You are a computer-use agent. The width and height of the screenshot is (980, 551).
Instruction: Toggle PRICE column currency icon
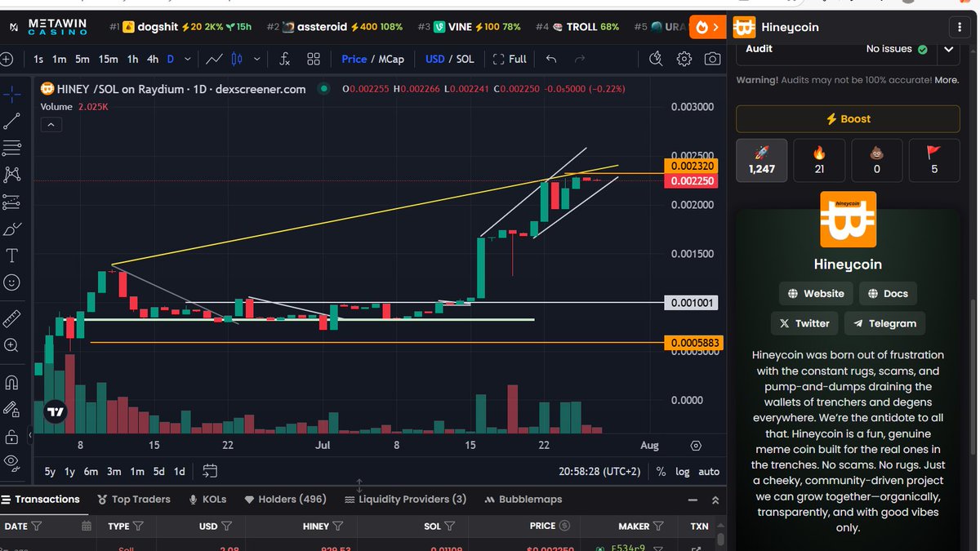[x=564, y=527]
